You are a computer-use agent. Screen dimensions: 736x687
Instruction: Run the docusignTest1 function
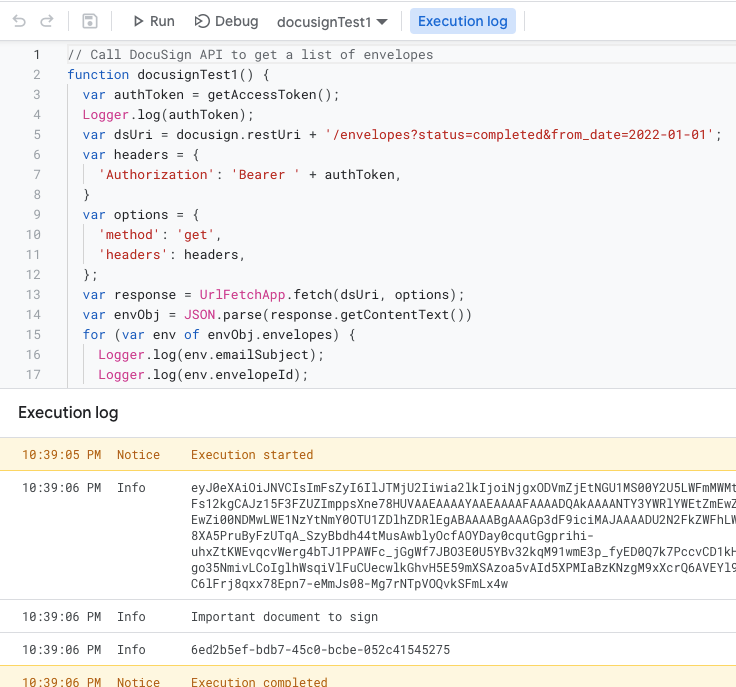coord(153,21)
